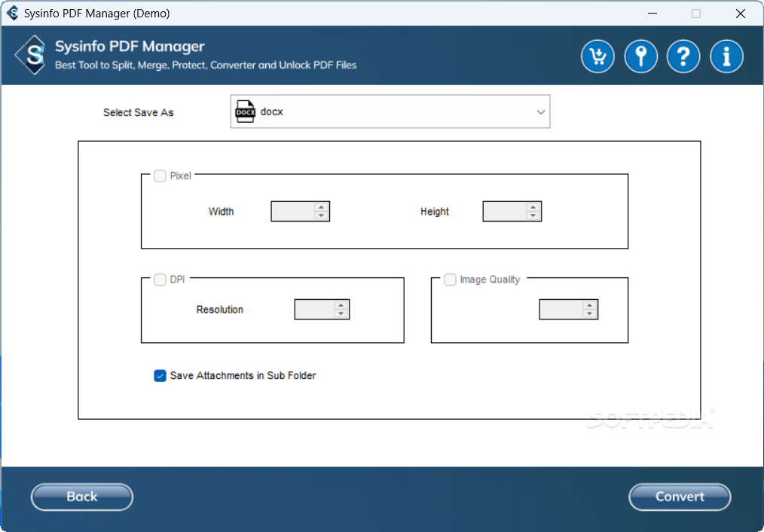Open the Help question mark icon
The width and height of the screenshot is (764, 532).
tap(683, 56)
